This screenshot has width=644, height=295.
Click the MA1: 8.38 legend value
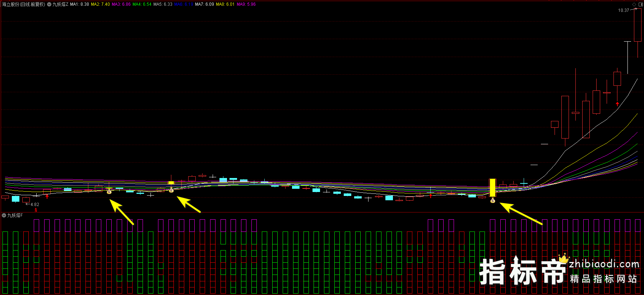[79, 4]
